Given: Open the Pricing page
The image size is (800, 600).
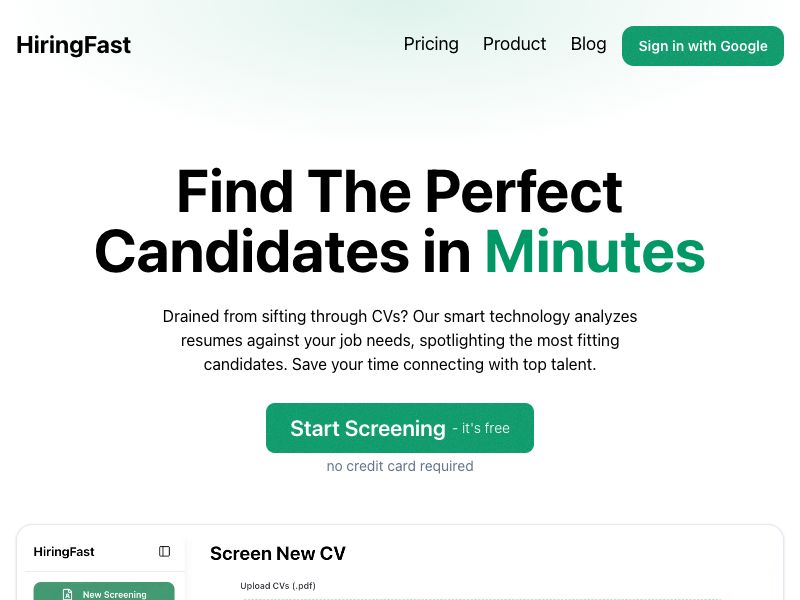Looking at the screenshot, I should click(431, 44).
